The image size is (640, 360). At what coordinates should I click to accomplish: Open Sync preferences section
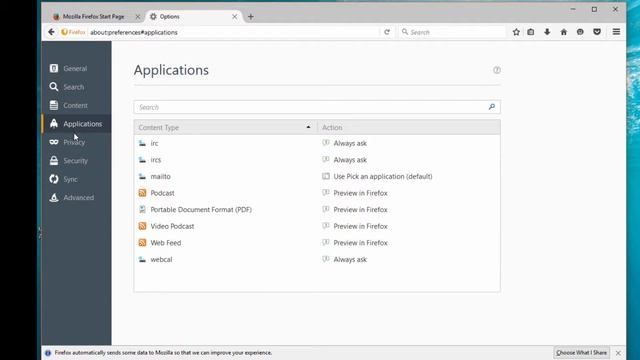(76, 179)
